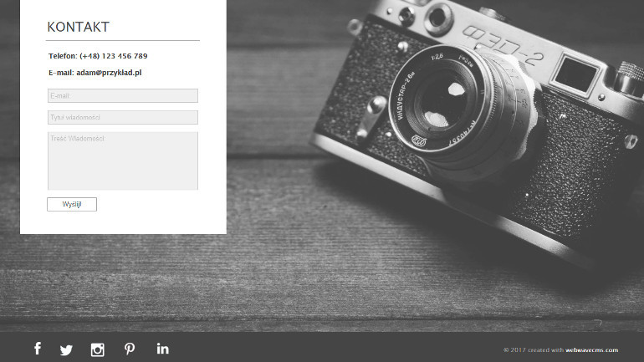The height and width of the screenshot is (362, 644).
Task: Select the Treść Wiadomości text area
Action: pos(123,161)
